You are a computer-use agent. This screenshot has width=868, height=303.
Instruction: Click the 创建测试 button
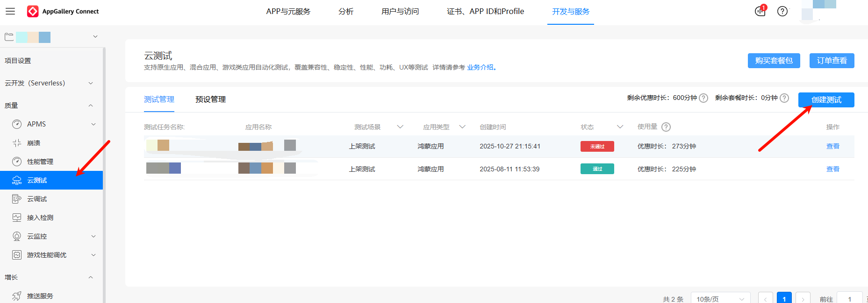pyautogui.click(x=826, y=100)
